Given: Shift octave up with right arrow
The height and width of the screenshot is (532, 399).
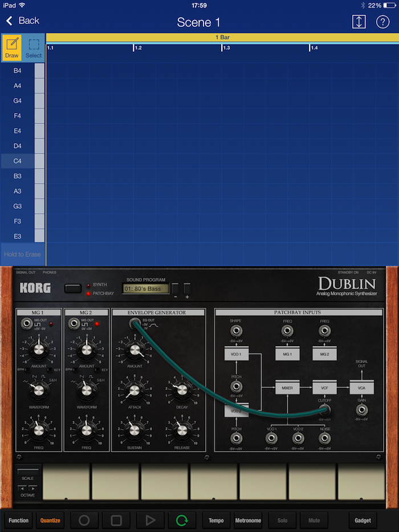Looking at the screenshot, I should pyautogui.click(x=33, y=489).
